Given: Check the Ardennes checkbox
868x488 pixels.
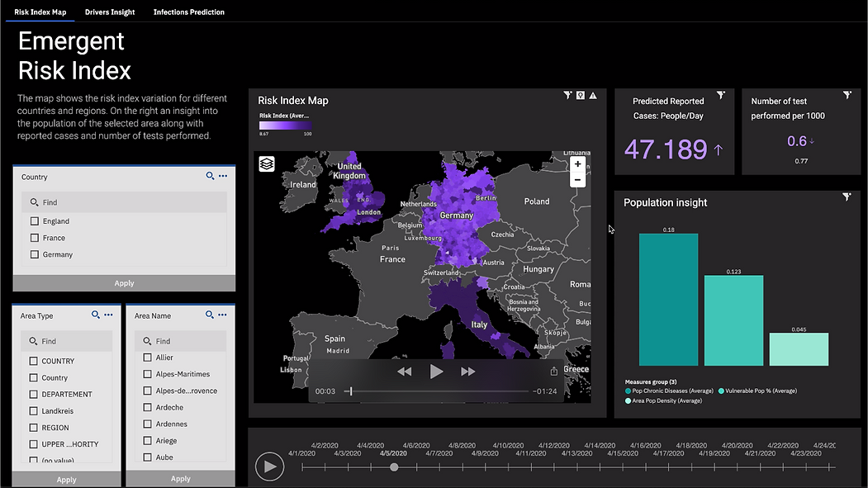Looking at the screenshot, I should click(147, 424).
